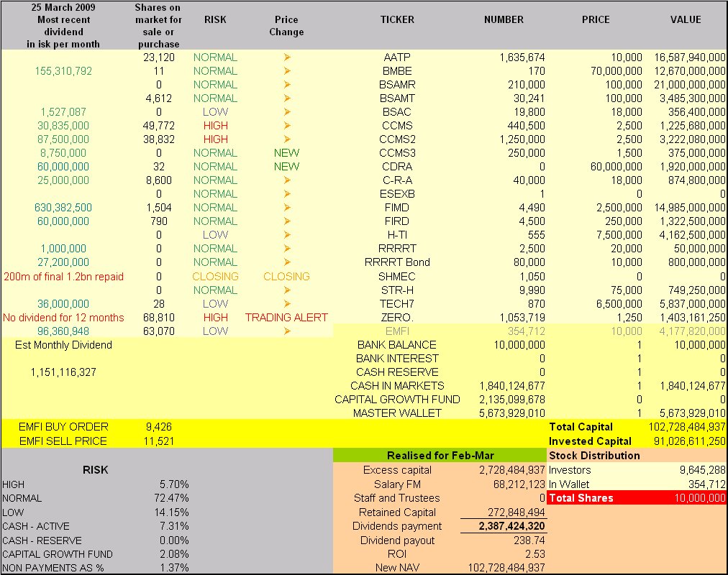This screenshot has height=575, width=728.
Task: Click the SHMEC ticker cell
Action: [x=397, y=277]
